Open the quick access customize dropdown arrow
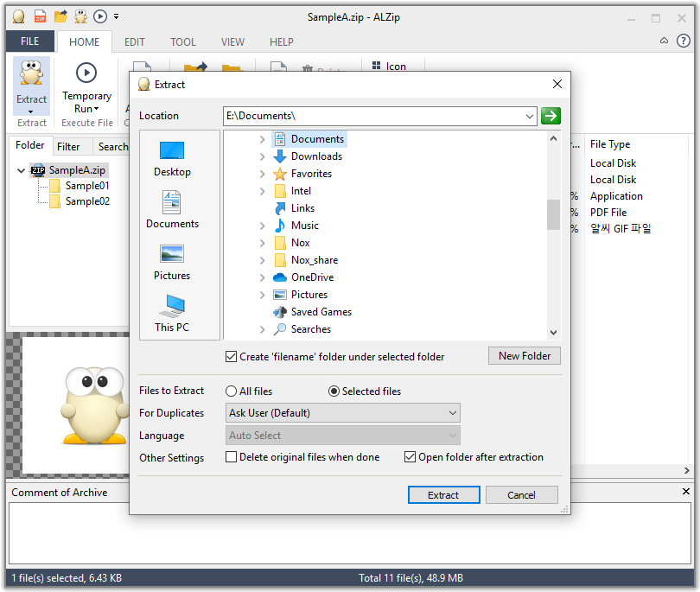700x592 pixels. (116, 17)
